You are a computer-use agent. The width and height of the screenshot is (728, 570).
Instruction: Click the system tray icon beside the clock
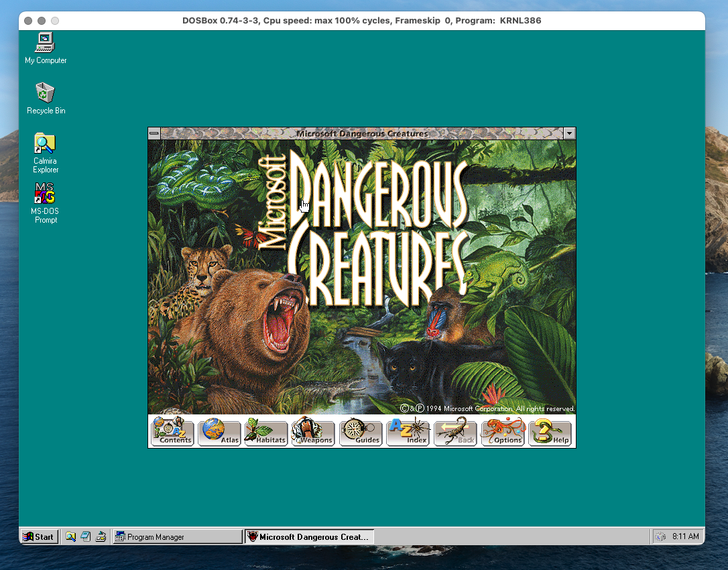point(660,537)
